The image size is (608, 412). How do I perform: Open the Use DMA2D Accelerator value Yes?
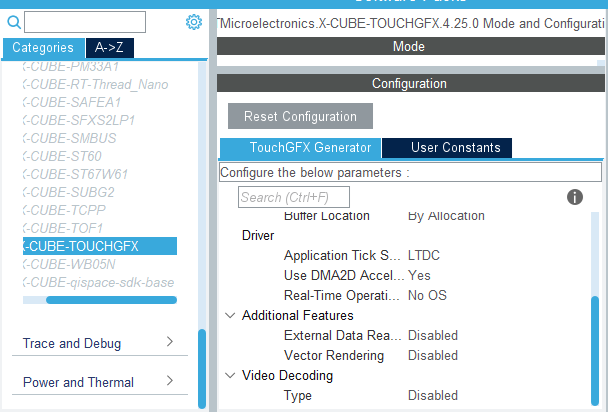(x=419, y=275)
